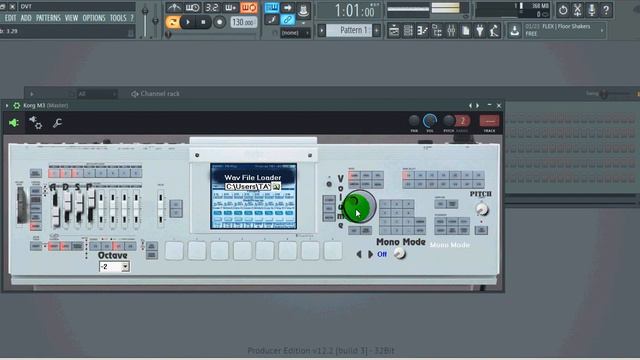This screenshot has width=640, height=360.
Task: Open the project file/new document icon
Action: click(x=466, y=31)
